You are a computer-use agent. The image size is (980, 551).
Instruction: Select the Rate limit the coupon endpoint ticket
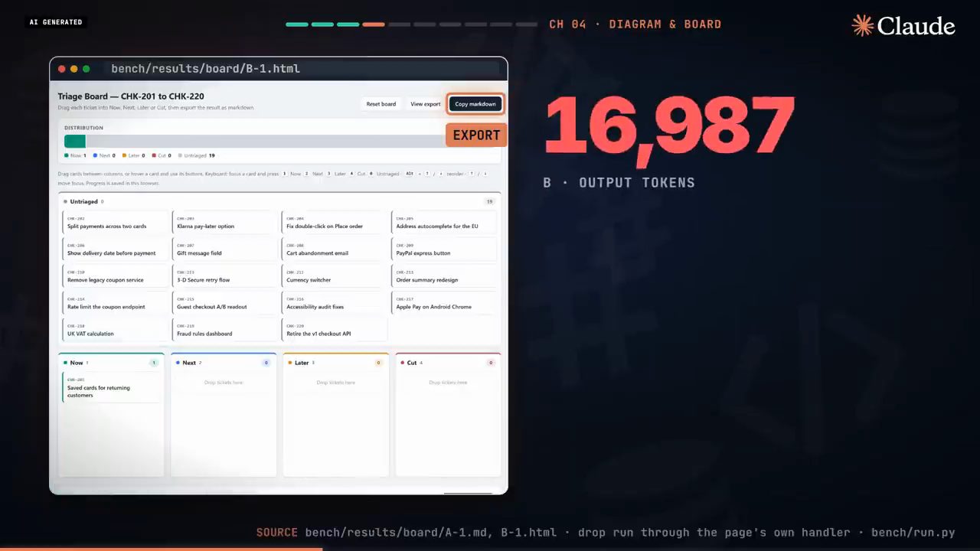(115, 303)
